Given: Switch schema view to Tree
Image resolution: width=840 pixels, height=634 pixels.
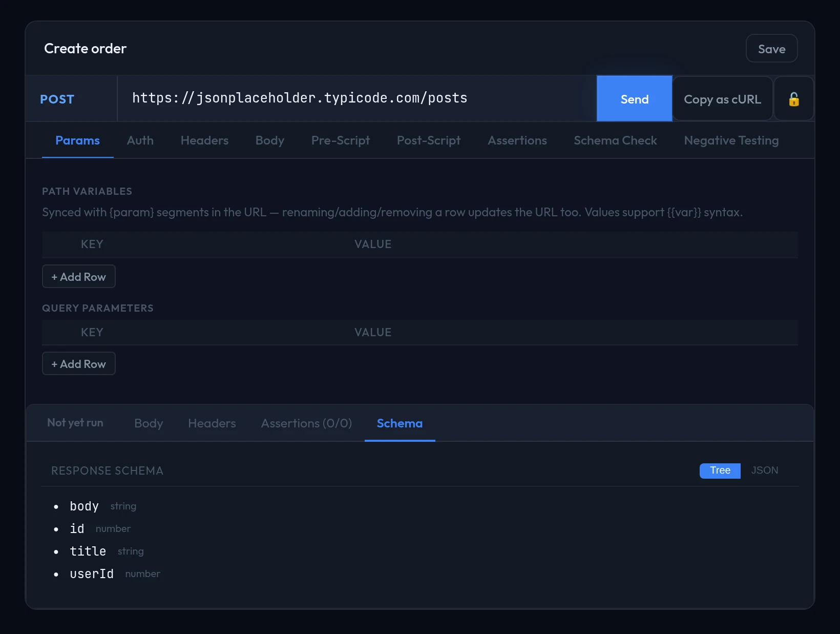Looking at the screenshot, I should coord(720,471).
